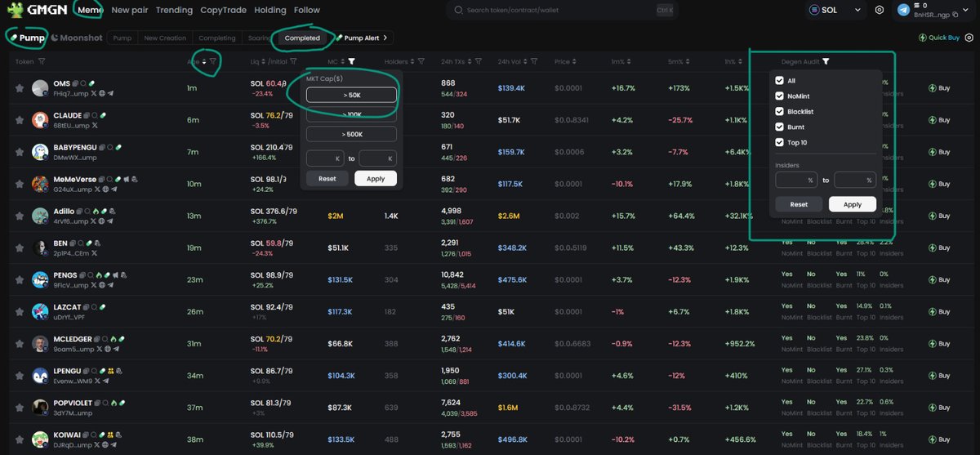Sort by Price column arrows
The width and height of the screenshot is (980, 455).
point(575,61)
